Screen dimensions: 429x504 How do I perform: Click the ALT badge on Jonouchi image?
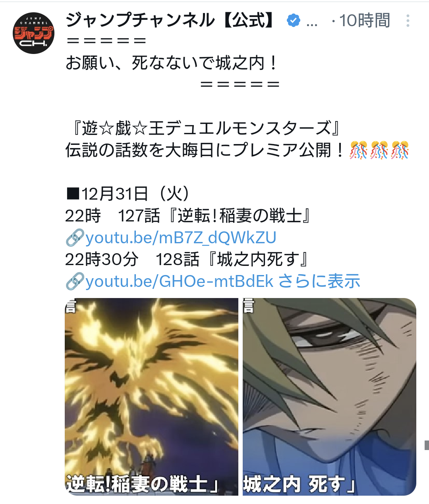249,306
